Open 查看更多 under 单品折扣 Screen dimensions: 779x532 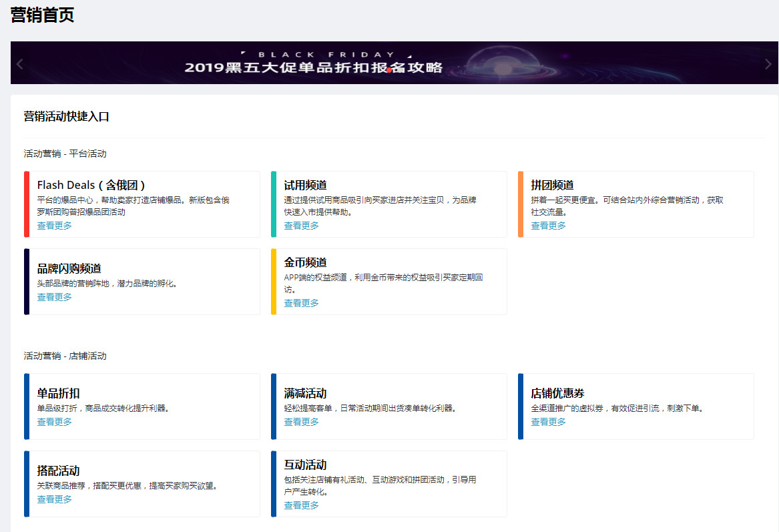click(x=55, y=422)
